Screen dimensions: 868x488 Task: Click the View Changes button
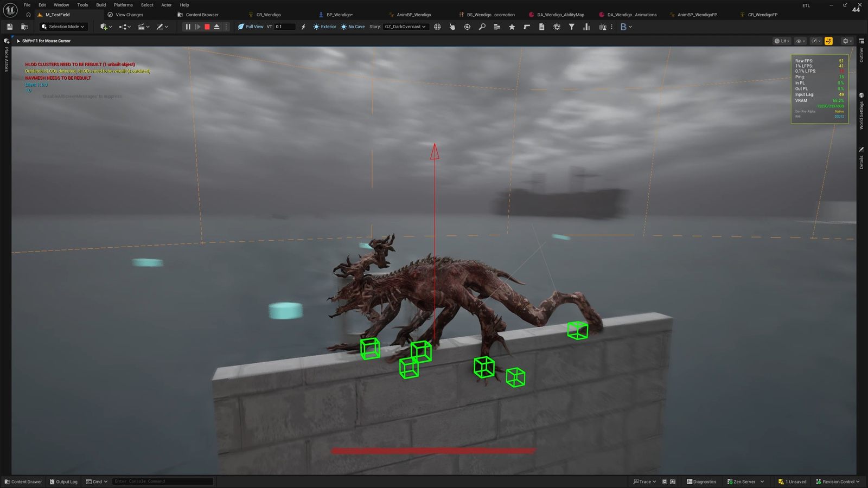(x=125, y=15)
